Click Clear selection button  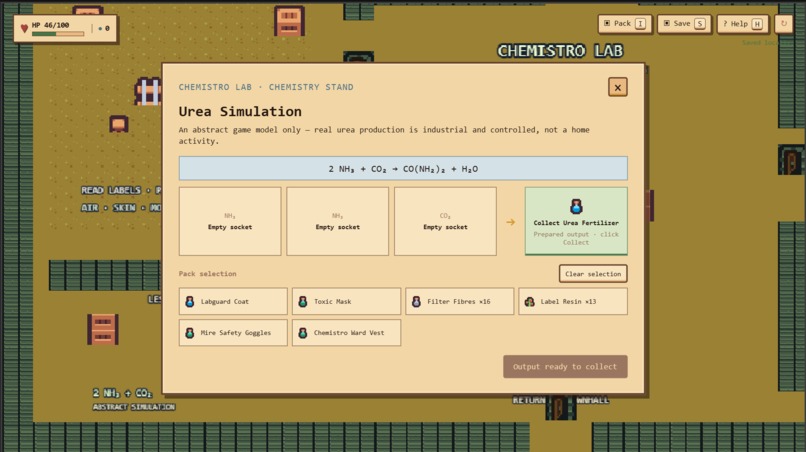click(593, 274)
